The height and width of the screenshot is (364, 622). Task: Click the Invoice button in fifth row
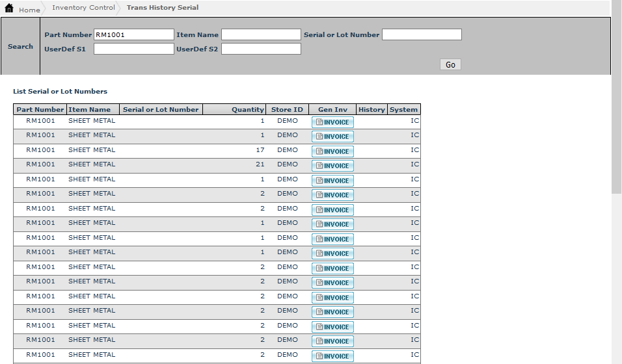tap(332, 181)
